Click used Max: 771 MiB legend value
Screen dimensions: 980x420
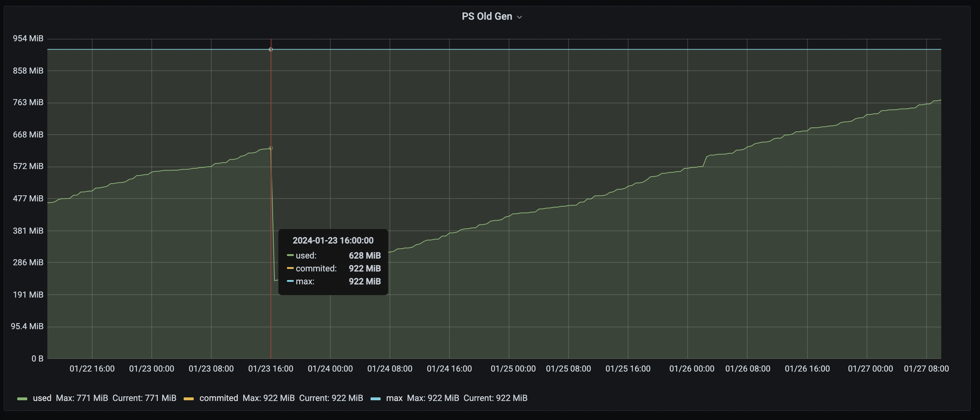(82, 398)
